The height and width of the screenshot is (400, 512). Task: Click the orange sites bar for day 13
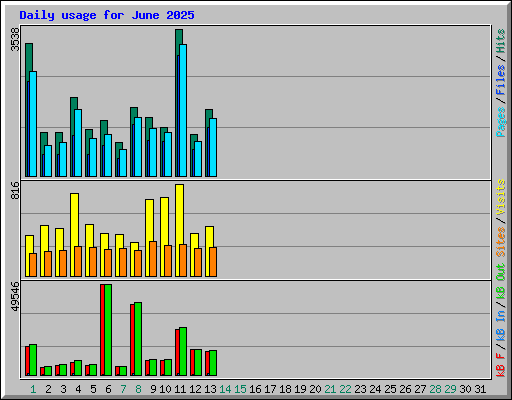213,262
